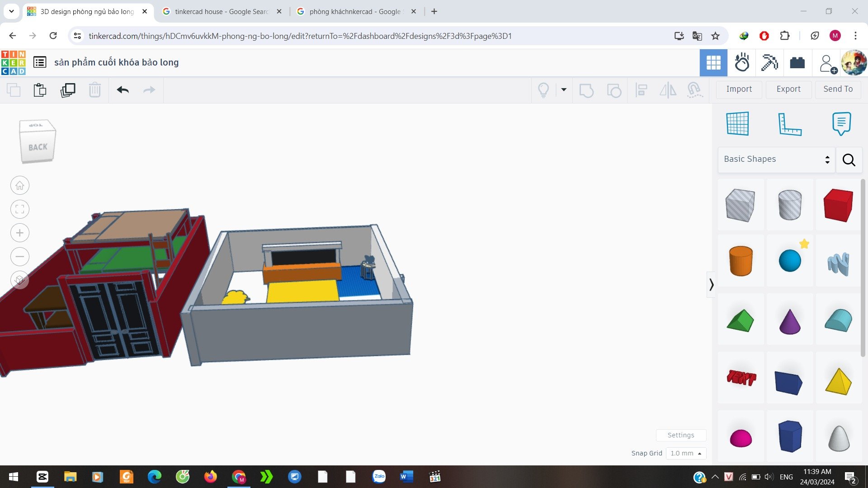This screenshot has height=488, width=868.
Task: Open the Basic Shapes dropdown
Action: [776, 159]
